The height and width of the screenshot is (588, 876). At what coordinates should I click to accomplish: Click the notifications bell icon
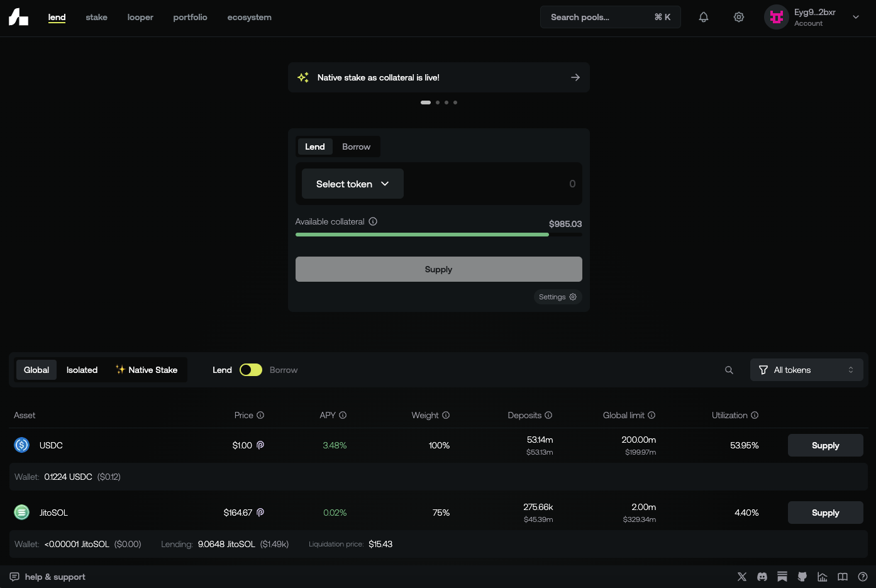(704, 18)
